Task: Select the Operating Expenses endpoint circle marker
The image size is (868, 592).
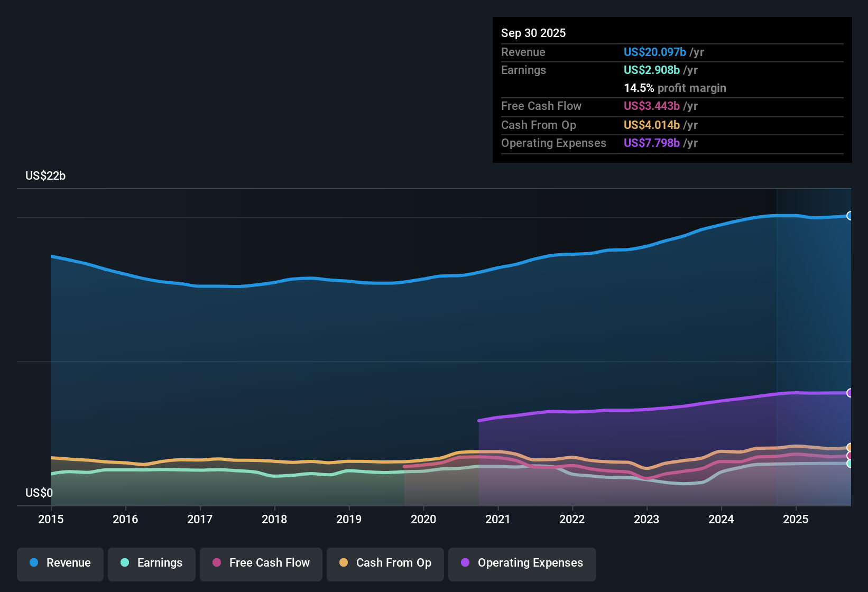Action: [x=850, y=393]
